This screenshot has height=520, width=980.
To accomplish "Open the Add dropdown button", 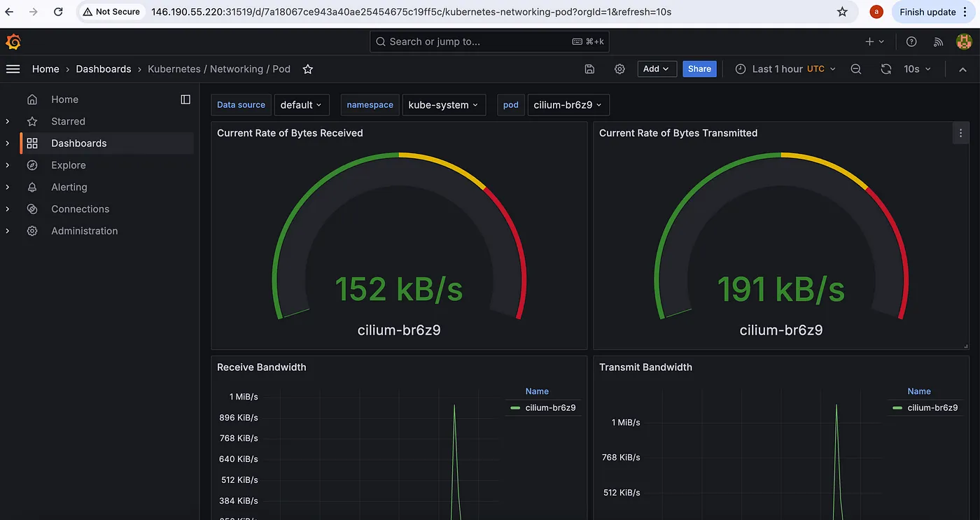I will tap(657, 69).
